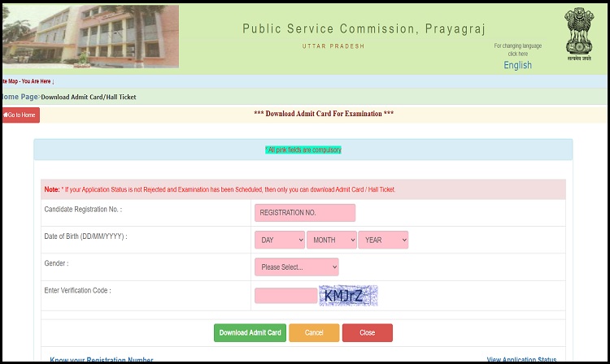Viewport: 610px width, 364px height.
Task: Click the orange Cancel button
Action: click(314, 333)
